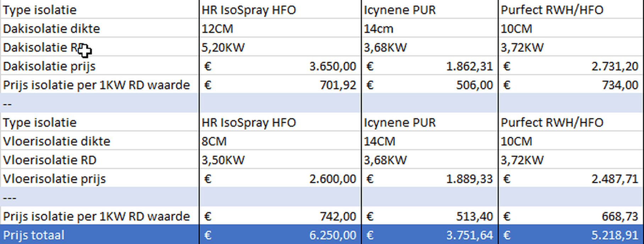The width and height of the screenshot is (644, 244).
Task: Click the 3.650,00 price cell
Action: [280, 66]
